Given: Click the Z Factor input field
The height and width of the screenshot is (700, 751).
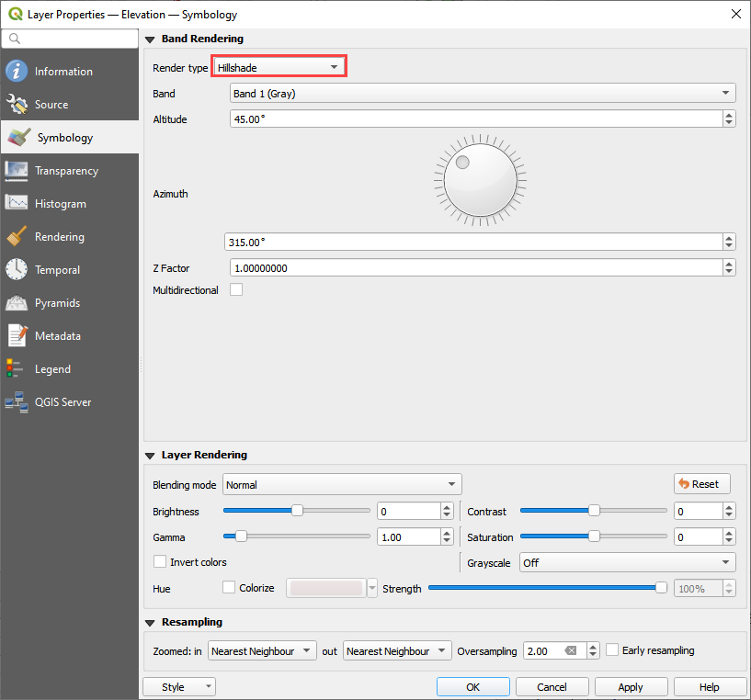Looking at the screenshot, I should (475, 268).
